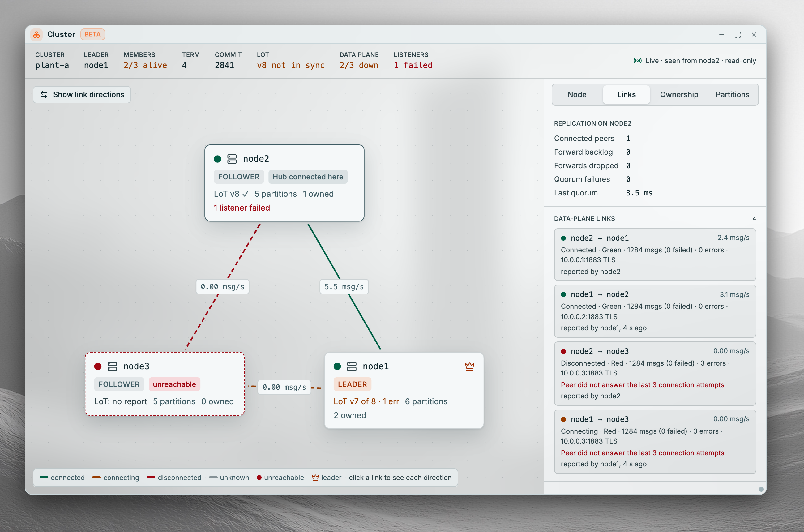This screenshot has width=804, height=532.
Task: Click the leader value node1 in header
Action: 96,65
